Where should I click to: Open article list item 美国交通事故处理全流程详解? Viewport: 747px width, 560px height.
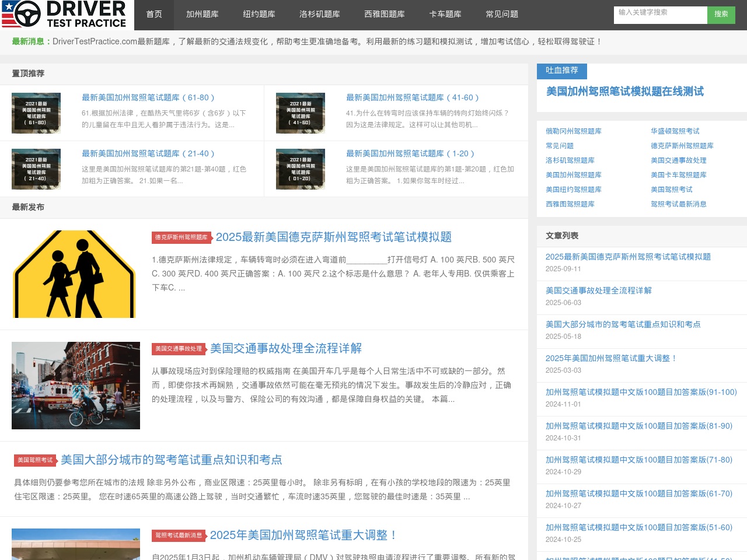(x=599, y=290)
